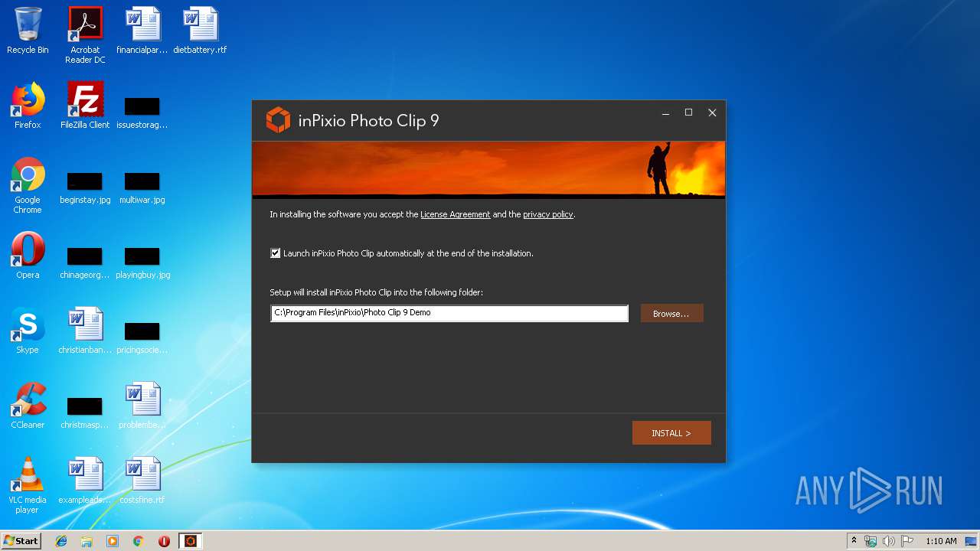Open the Windows Start menu
The image size is (980, 551).
[21, 541]
